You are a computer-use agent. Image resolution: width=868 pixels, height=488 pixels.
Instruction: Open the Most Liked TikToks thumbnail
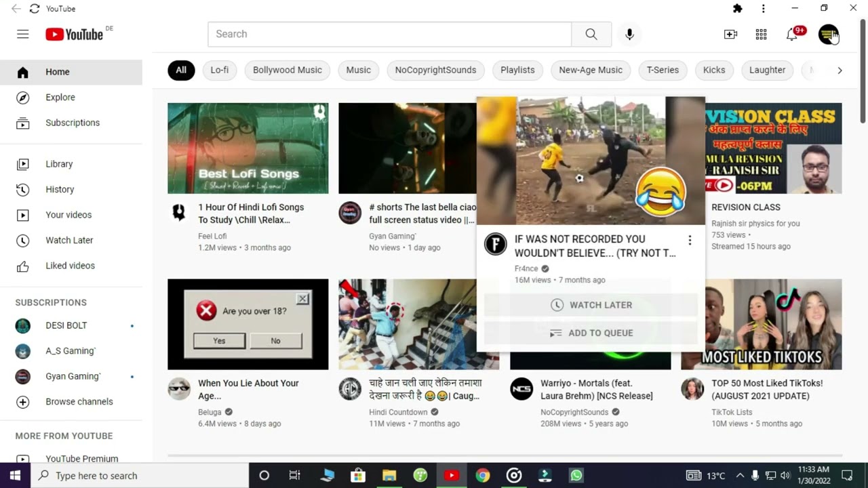point(762,324)
